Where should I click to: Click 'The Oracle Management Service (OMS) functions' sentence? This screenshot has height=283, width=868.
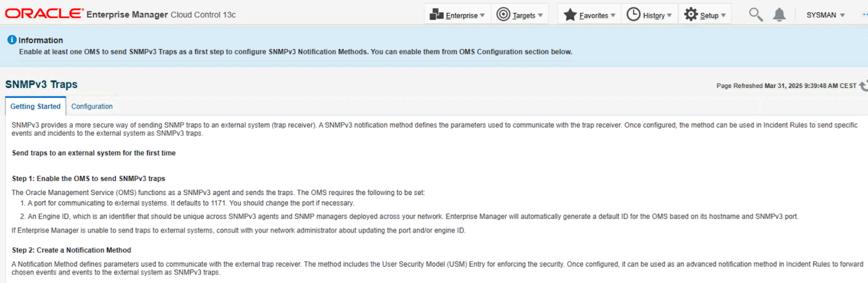tap(218, 192)
